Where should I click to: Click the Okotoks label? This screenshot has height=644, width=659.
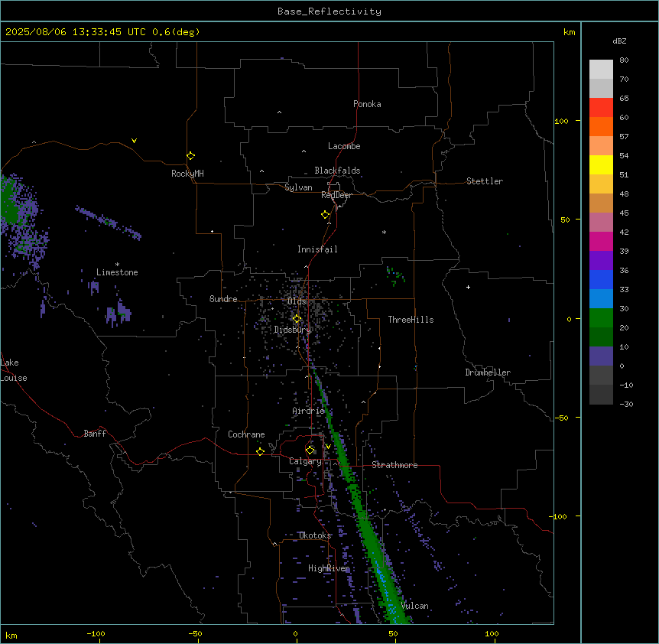(x=315, y=535)
